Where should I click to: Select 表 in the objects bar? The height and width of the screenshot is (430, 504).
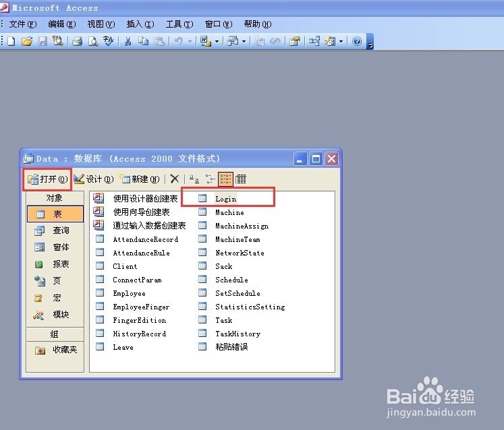55,214
